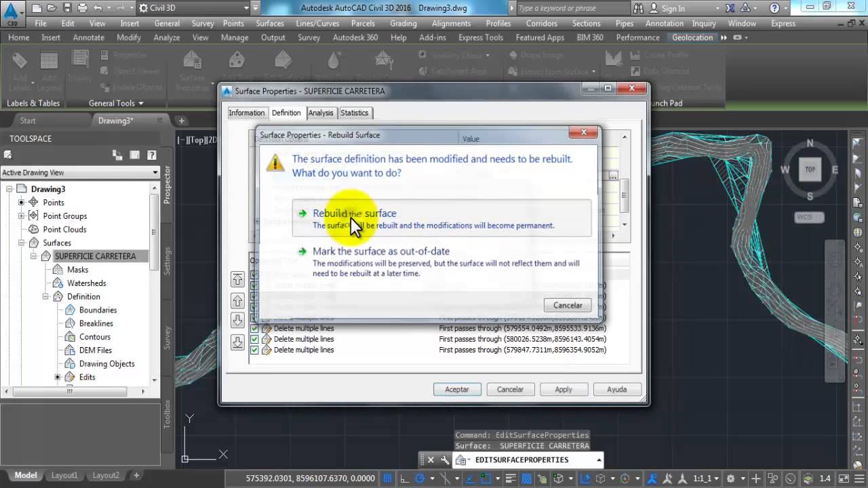
Task: Expand the Point Groups tree node
Action: coord(21,216)
